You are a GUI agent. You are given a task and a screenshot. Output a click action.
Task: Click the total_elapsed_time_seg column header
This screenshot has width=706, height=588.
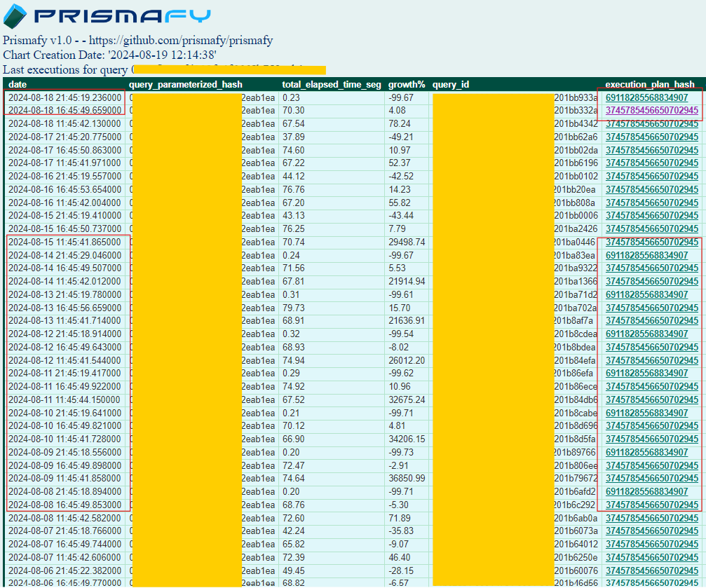tap(330, 84)
